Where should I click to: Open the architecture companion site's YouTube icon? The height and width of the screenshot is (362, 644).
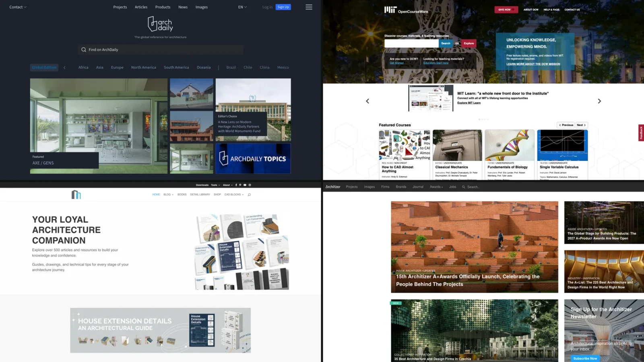245,185
